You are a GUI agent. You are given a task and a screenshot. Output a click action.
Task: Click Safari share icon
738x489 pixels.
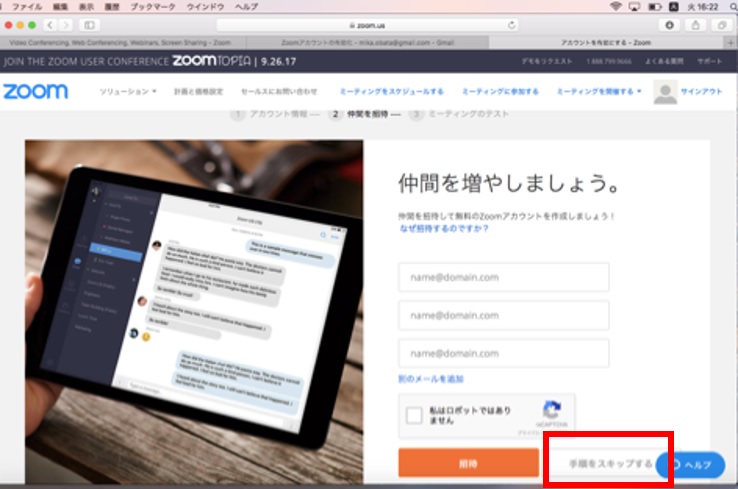click(x=695, y=25)
